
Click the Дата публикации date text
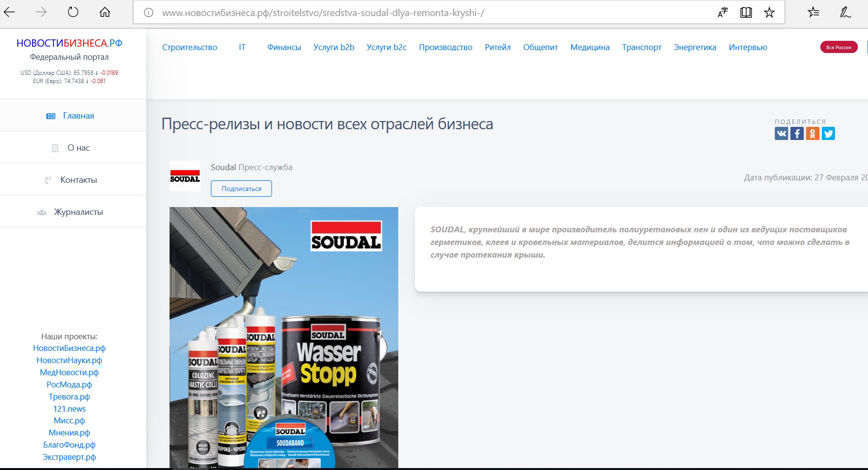(x=806, y=177)
